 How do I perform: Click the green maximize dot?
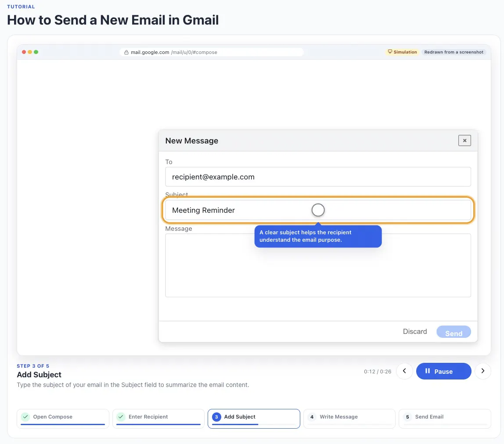[36, 52]
